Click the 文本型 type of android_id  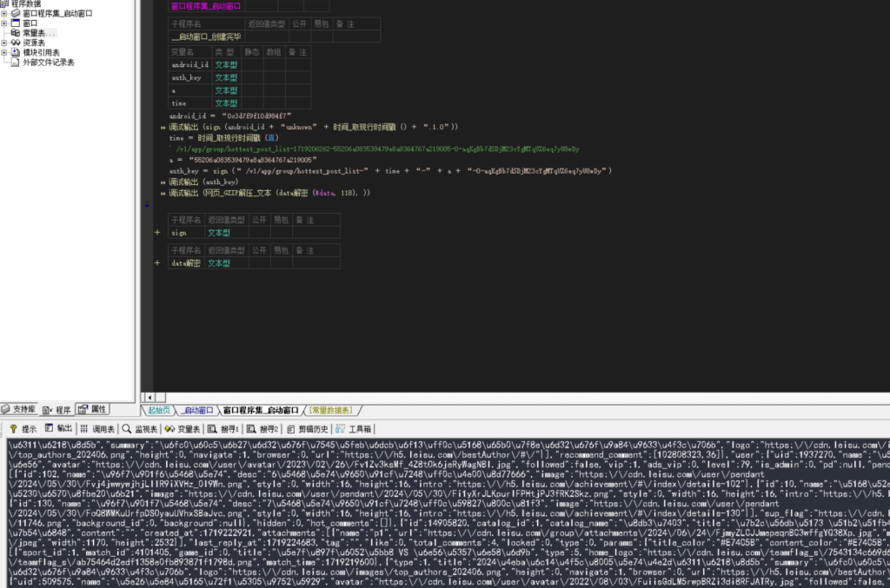[x=227, y=64]
